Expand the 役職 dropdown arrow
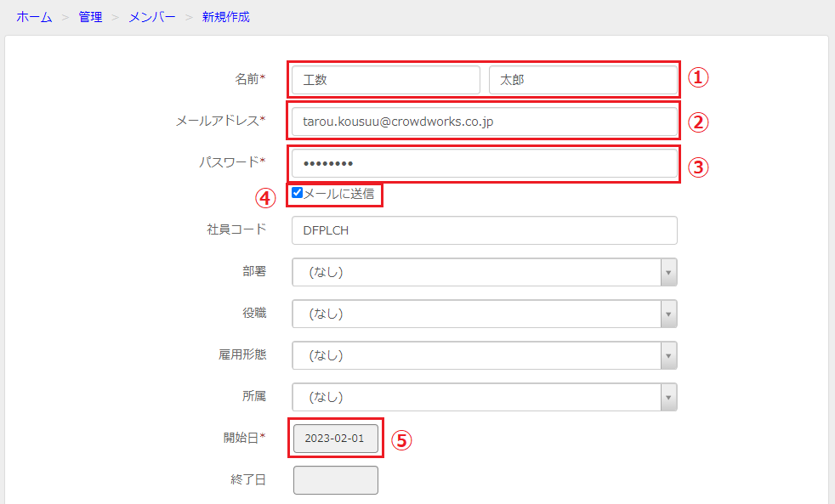The width and height of the screenshot is (835, 504). [669, 314]
